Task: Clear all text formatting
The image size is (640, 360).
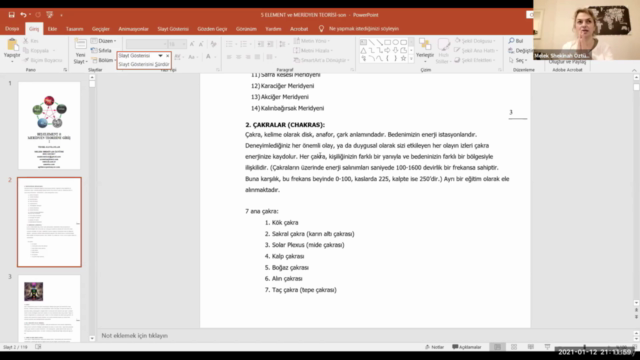Action: click(213, 44)
